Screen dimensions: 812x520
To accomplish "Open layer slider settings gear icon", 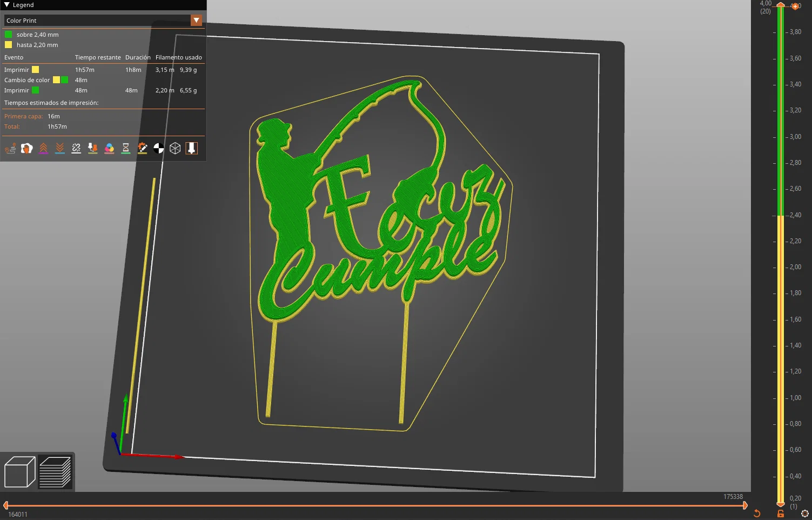I will 805,514.
